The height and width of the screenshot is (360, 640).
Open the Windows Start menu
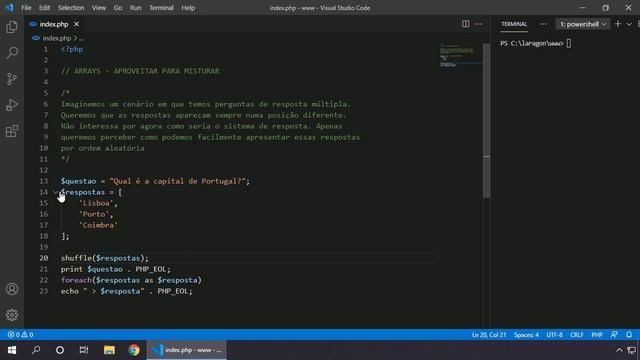click(x=12, y=350)
